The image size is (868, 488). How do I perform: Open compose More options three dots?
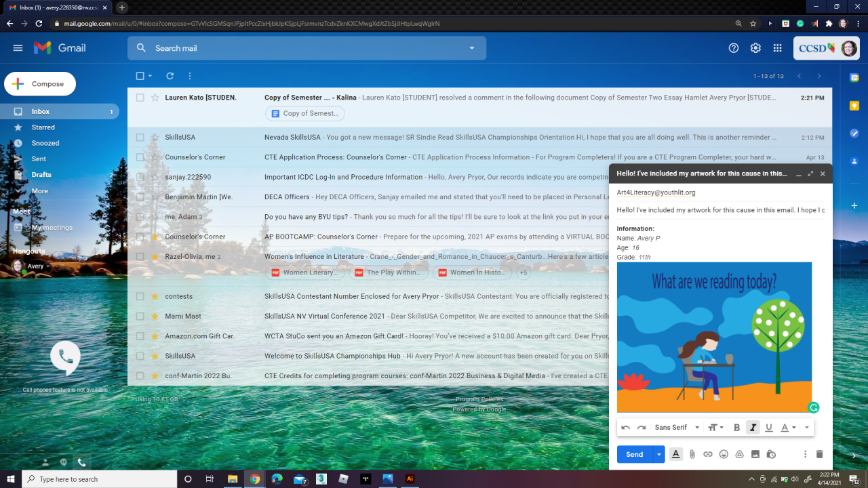point(805,454)
